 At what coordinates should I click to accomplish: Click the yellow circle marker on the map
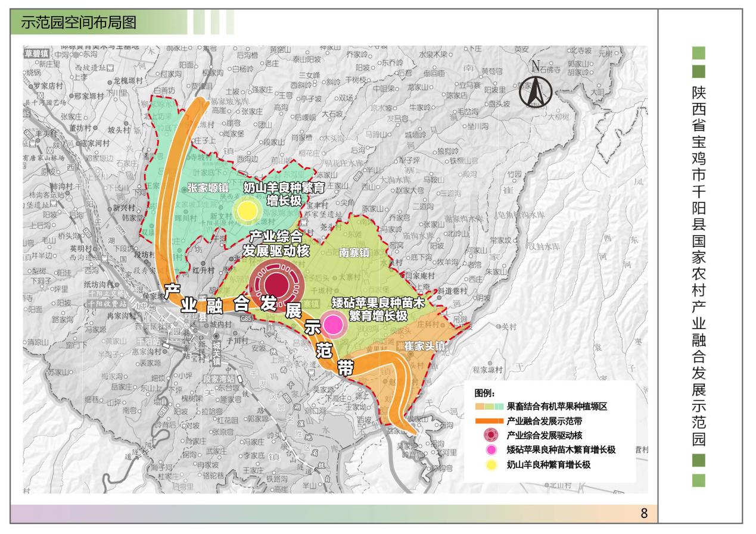click(x=247, y=211)
